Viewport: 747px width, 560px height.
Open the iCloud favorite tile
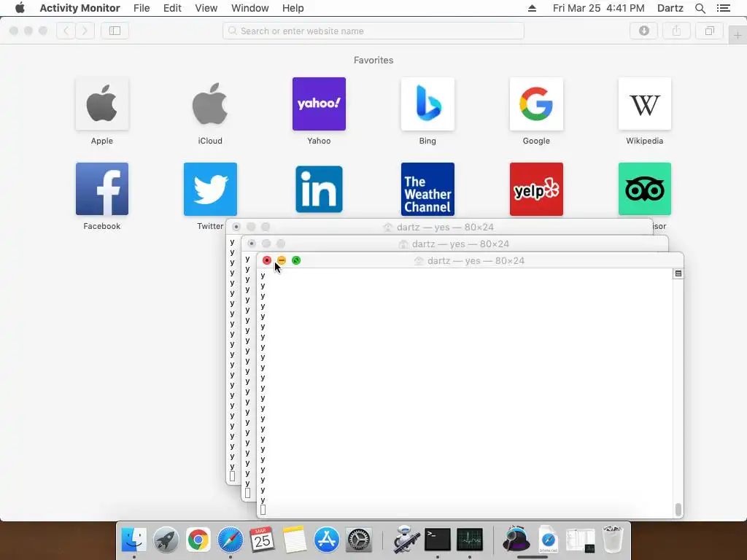click(x=210, y=104)
